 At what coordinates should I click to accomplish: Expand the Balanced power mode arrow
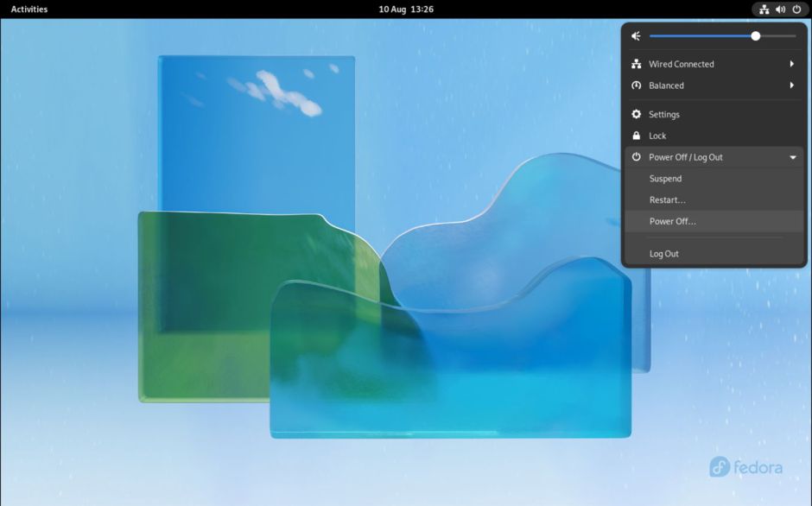click(791, 85)
